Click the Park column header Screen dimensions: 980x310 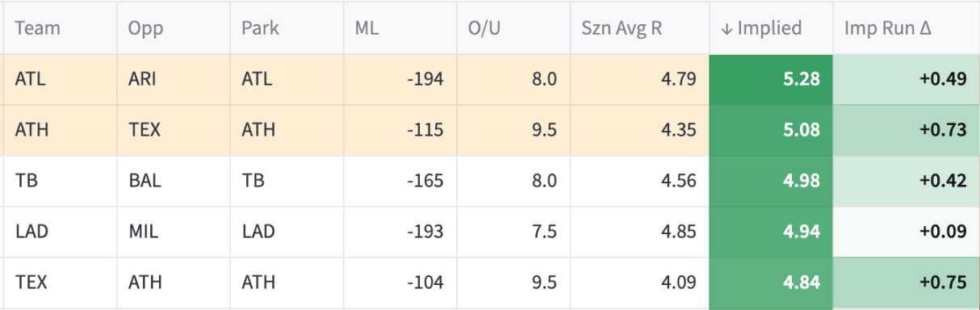point(287,28)
